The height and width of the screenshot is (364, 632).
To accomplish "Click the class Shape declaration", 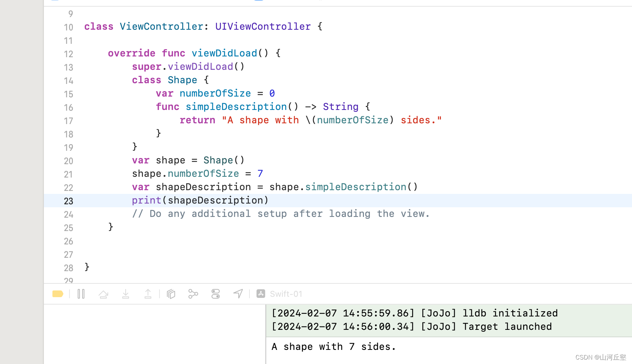I will point(170,80).
